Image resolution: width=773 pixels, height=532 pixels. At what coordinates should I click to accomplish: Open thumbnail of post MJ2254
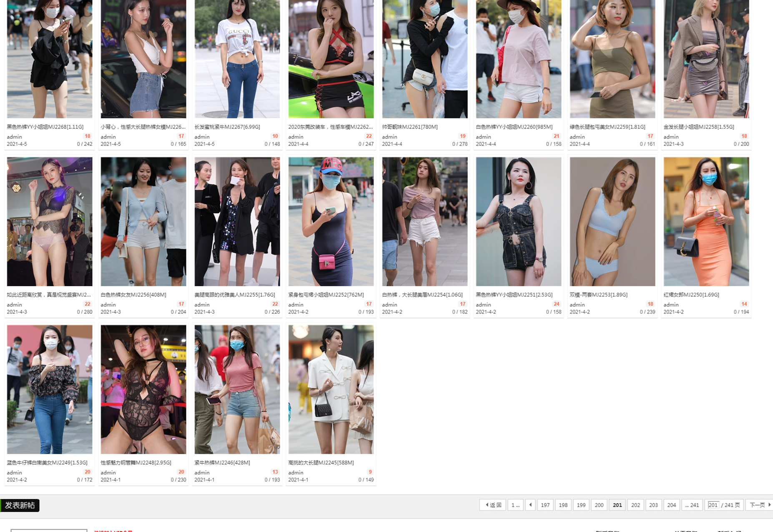(x=425, y=222)
